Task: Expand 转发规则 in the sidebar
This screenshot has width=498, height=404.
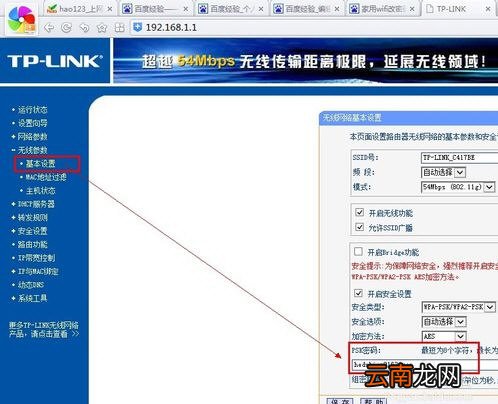Action: [32, 218]
